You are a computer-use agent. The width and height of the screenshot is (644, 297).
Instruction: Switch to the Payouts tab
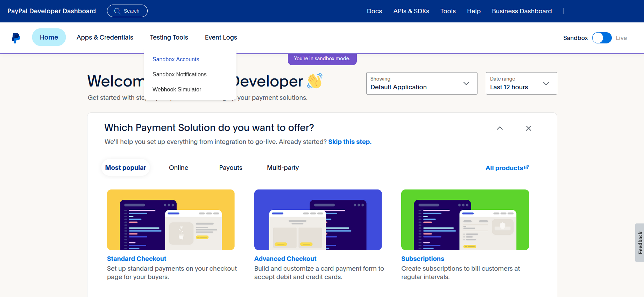pos(231,168)
